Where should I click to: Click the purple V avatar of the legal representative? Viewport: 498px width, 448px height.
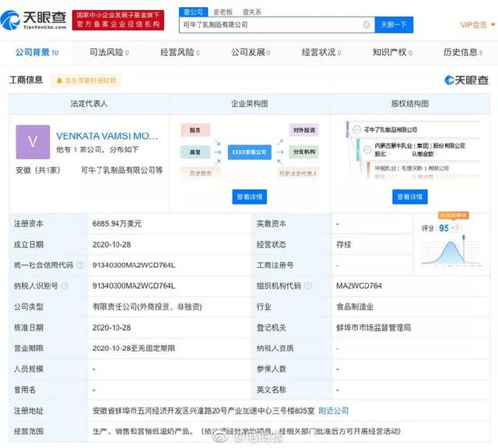pyautogui.click(x=33, y=142)
